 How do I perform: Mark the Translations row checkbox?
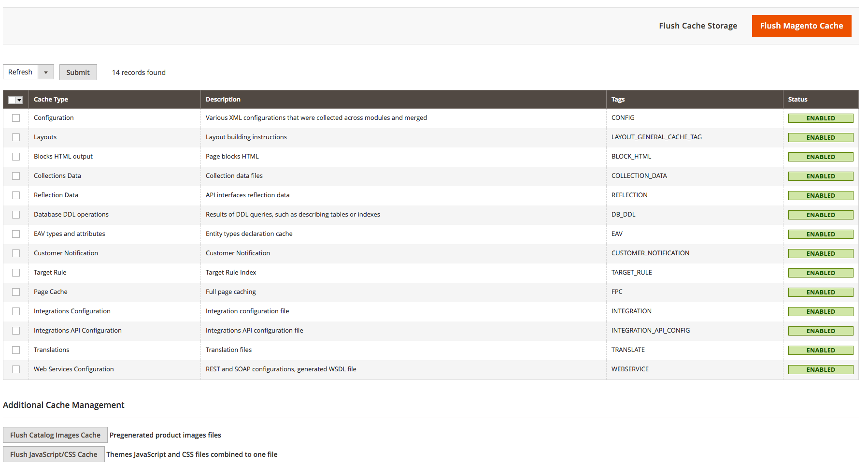pos(16,350)
